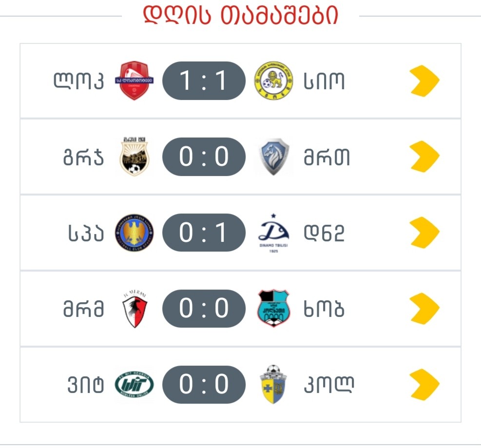Select the Merani red and black horse crest

click(135, 309)
